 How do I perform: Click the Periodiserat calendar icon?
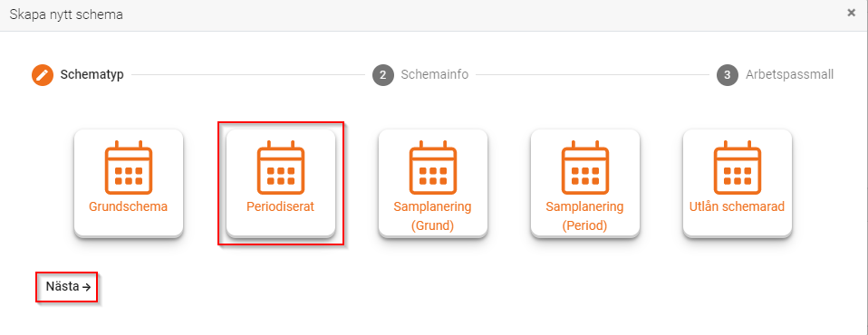(281, 167)
